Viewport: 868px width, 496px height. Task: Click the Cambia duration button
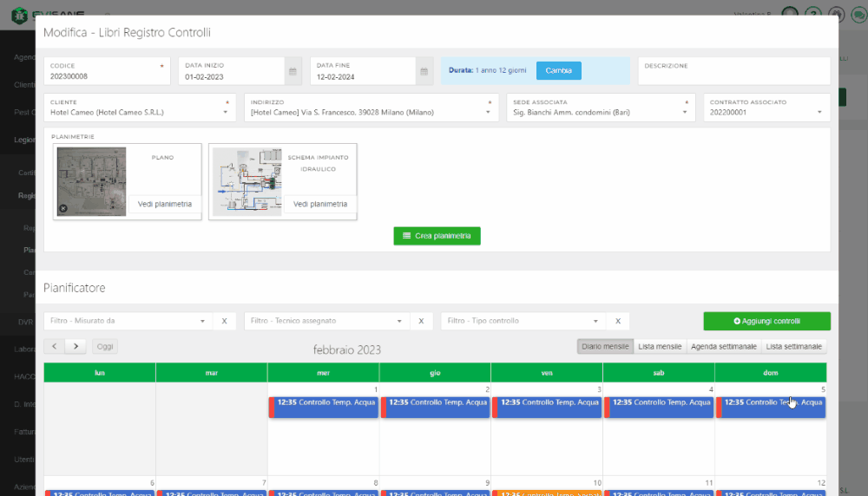[x=558, y=71]
